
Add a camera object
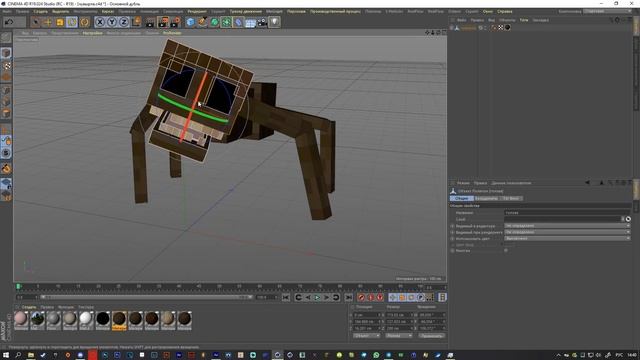[x=262, y=22]
